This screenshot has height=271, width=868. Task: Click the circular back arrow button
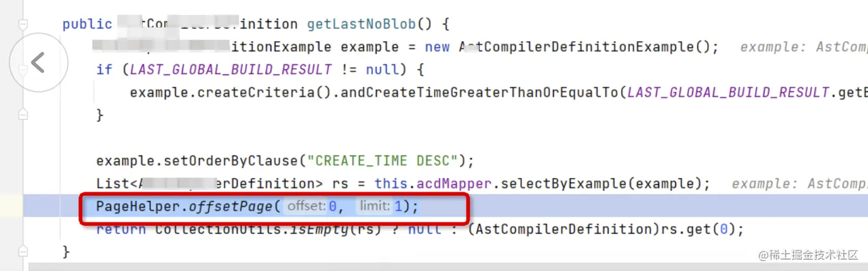[x=39, y=63]
